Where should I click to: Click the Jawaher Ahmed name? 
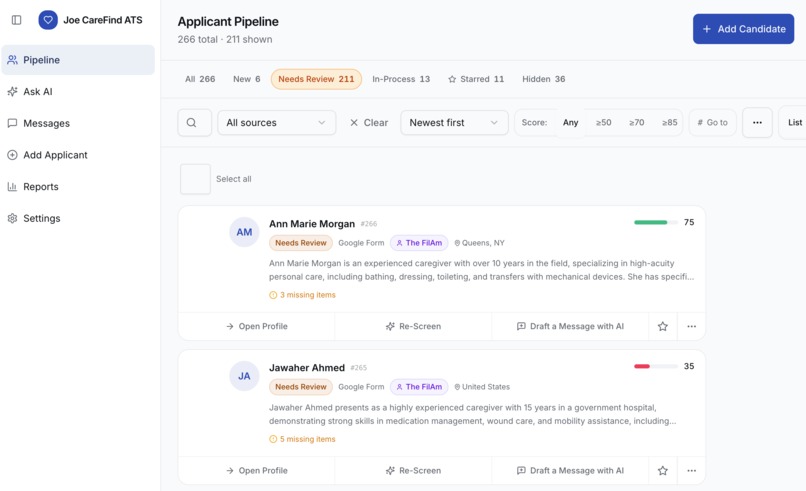tap(307, 368)
